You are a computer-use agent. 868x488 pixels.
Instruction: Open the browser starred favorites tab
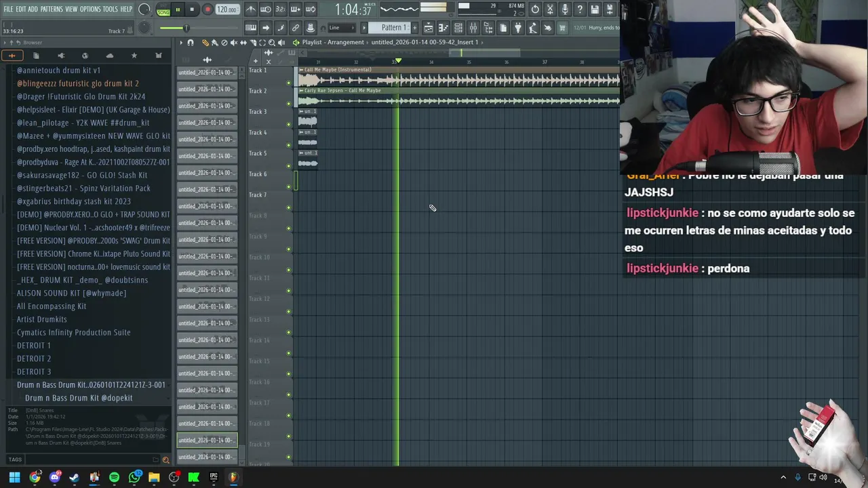click(x=134, y=56)
